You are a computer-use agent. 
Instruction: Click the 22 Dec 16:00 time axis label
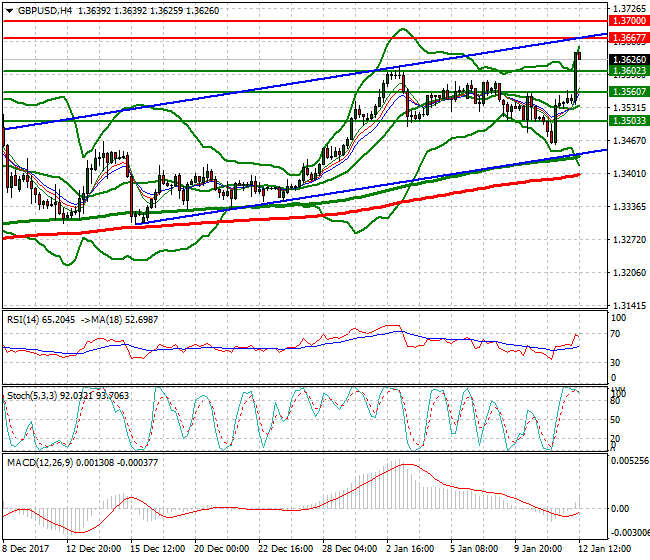pyautogui.click(x=286, y=548)
